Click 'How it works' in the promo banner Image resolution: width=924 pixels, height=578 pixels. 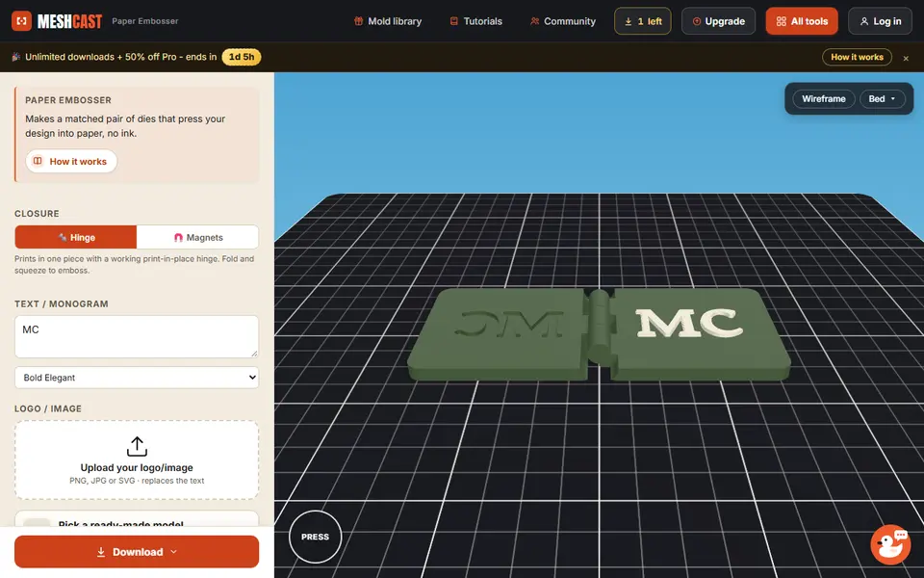[x=857, y=57]
